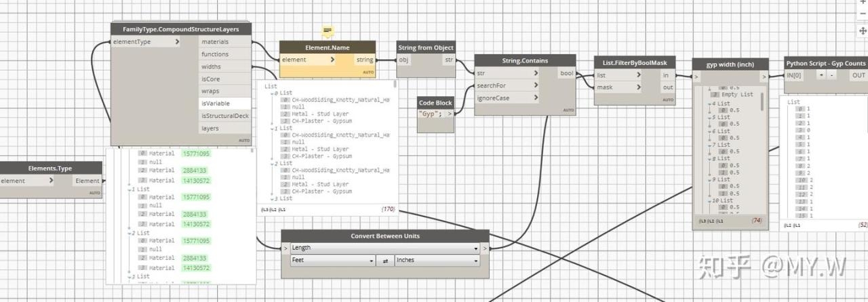Swap units with the arrows icon
868x302 pixels.
(385, 261)
